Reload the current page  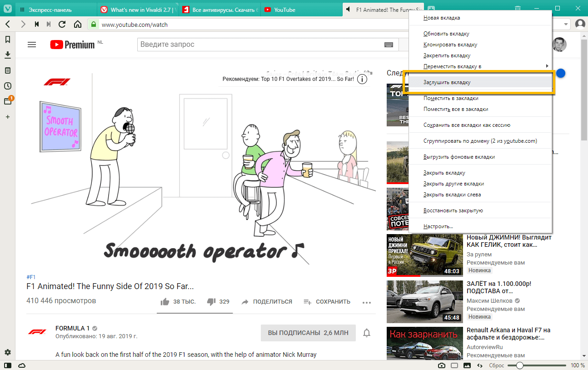[x=62, y=24]
